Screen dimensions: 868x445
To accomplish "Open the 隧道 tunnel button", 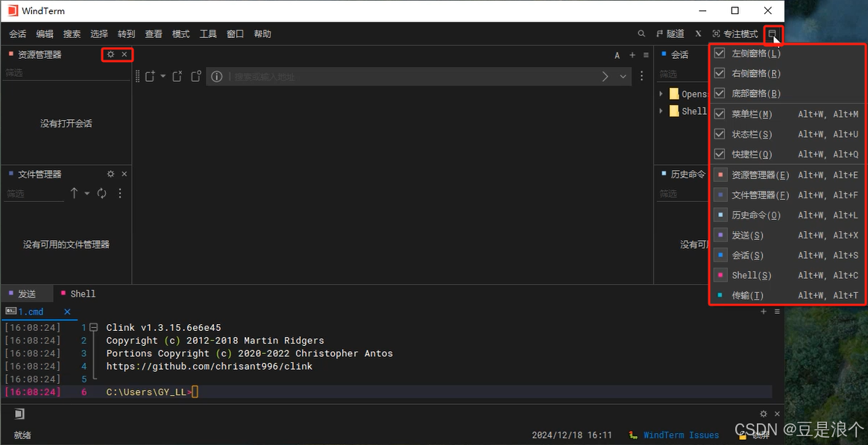I will click(x=670, y=34).
